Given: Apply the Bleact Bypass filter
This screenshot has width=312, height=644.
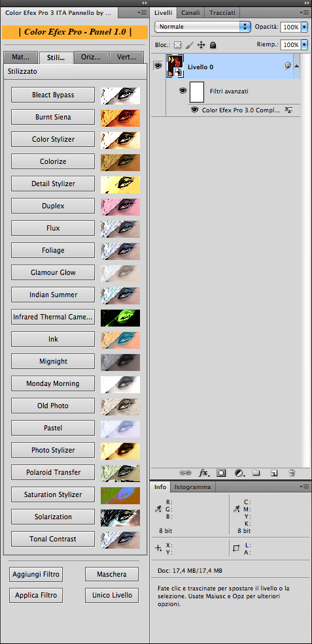Looking at the screenshot, I should [53, 95].
